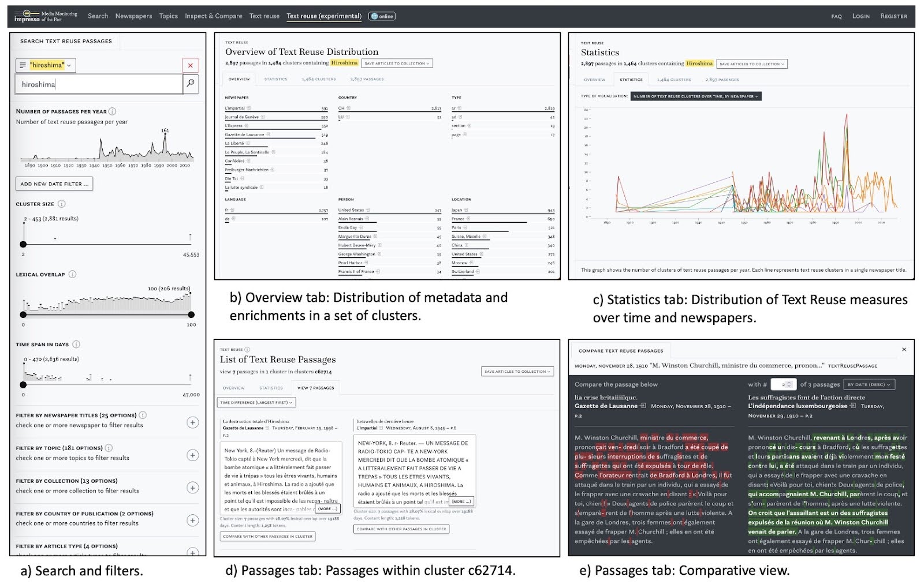Open Time Difference (Largest First) sort dropdown
Image resolution: width=924 pixels, height=584 pixels.
[256, 402]
